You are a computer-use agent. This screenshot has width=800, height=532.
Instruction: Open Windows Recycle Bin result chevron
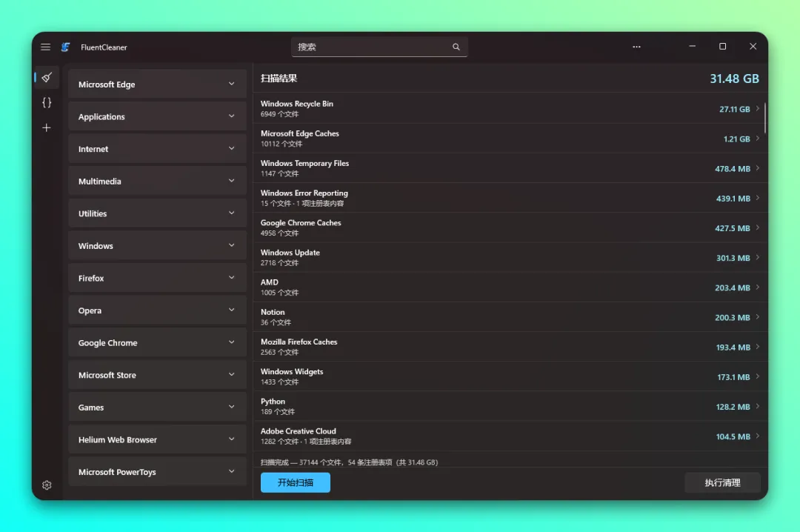[x=758, y=108]
